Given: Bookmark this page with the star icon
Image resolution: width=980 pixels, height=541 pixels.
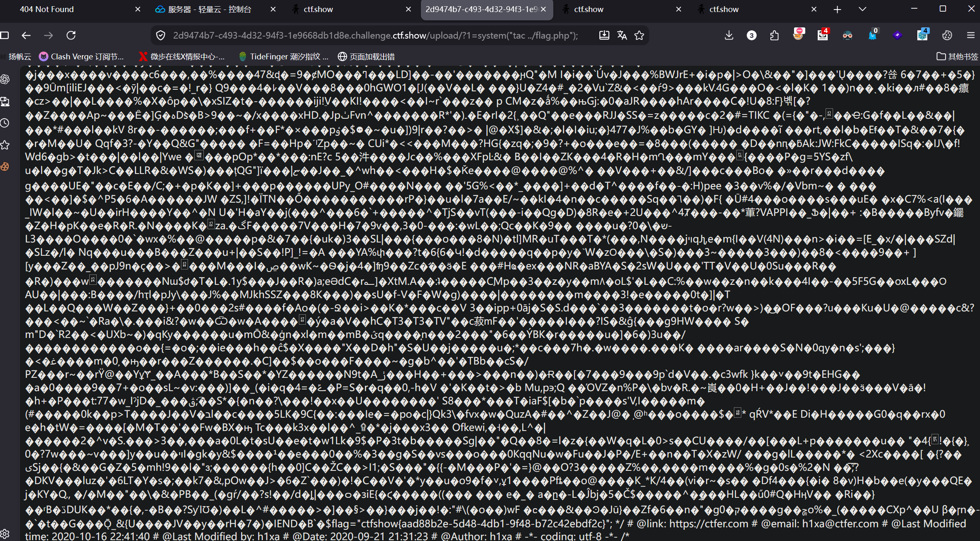Looking at the screenshot, I should click(639, 35).
